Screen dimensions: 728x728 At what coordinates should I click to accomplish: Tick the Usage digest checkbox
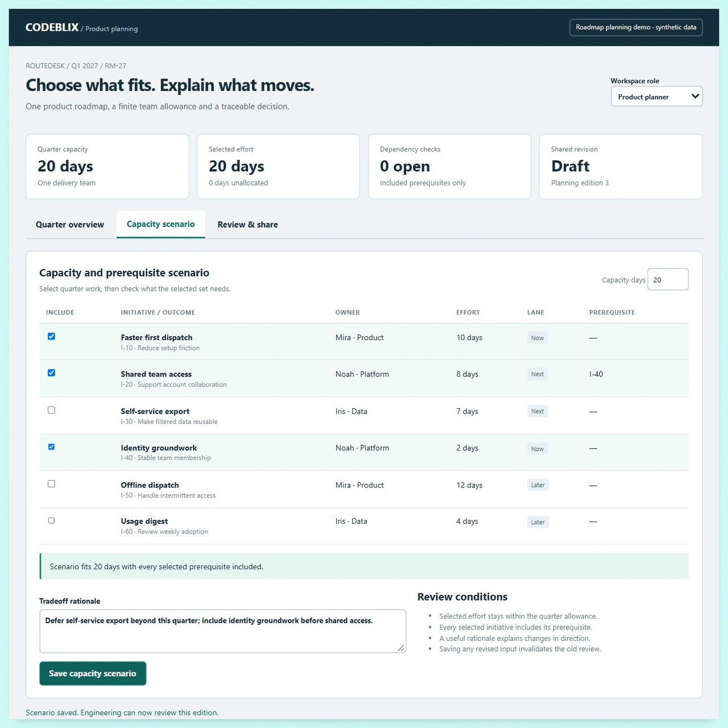coord(51,520)
